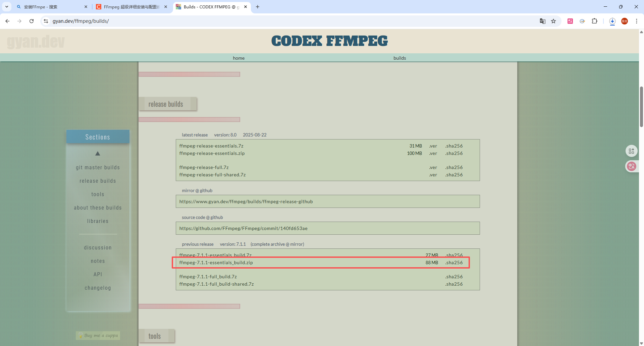Click the floating red translate icon on right edge
Screen dimensions: 644x346
point(632,166)
